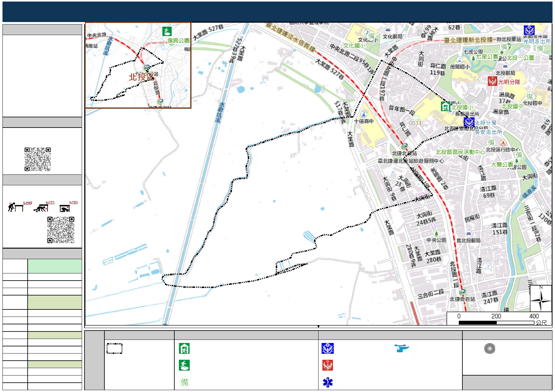
Task: Click the legend's red fire department icon
Action: (328, 365)
